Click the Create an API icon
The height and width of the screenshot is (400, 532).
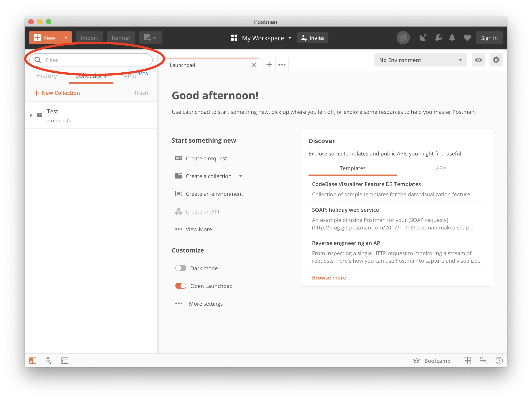pos(179,211)
